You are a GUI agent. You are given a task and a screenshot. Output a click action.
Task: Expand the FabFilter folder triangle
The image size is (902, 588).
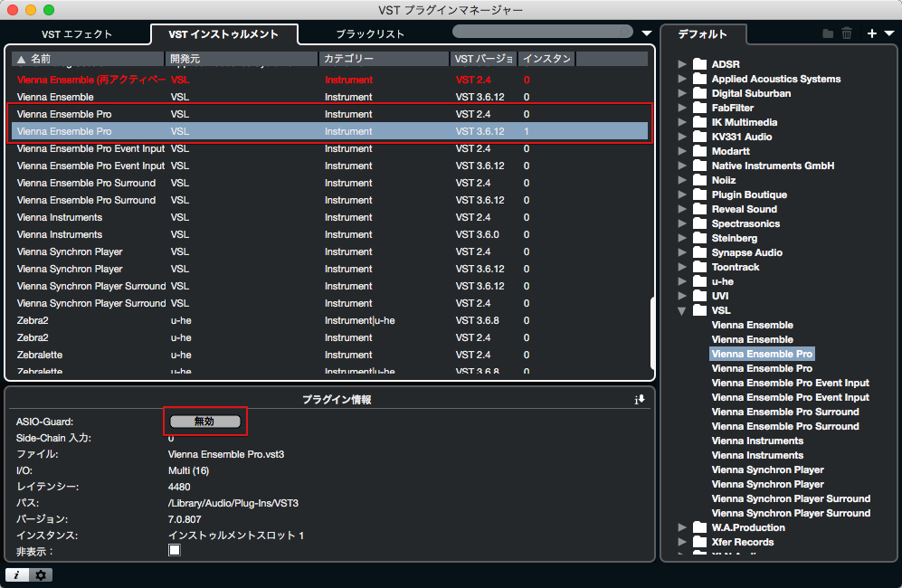pyautogui.click(x=682, y=108)
